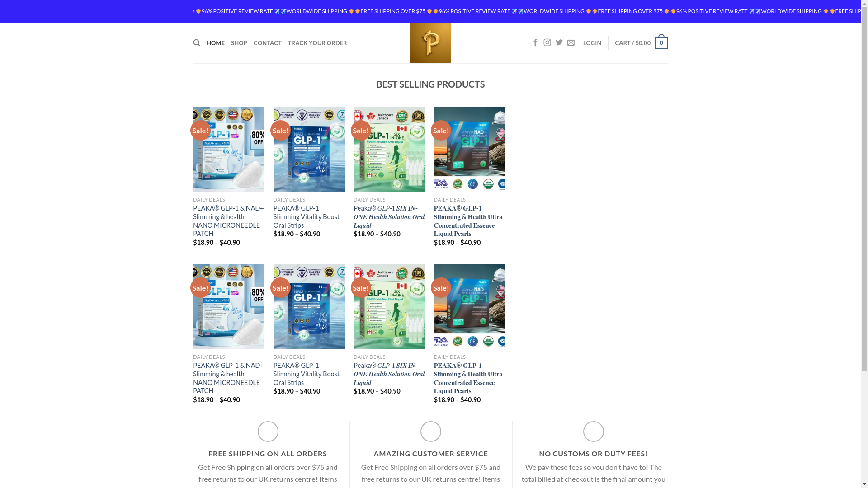
Task: Click Sale! badge on second-row liquid pearls
Action: click(x=441, y=287)
